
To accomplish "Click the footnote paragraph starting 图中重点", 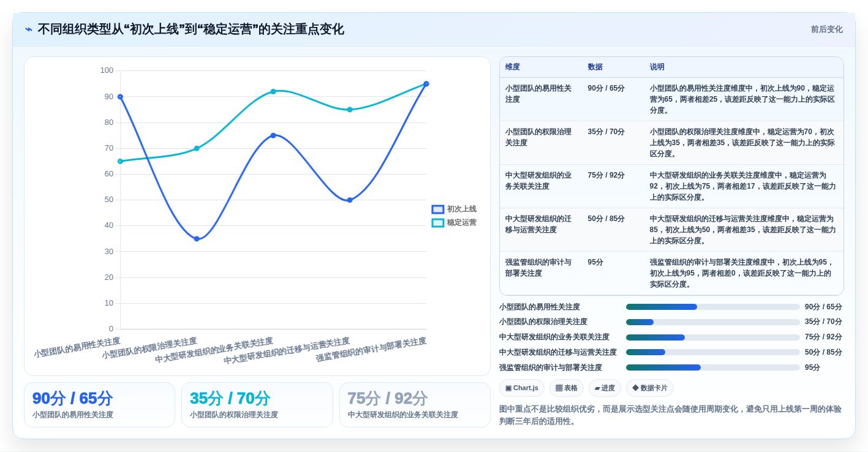I will click(671, 415).
